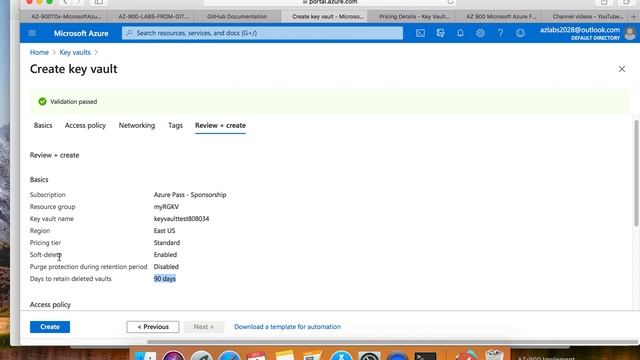Switch to AZ-900T0x-MicrosoftAzu... browser tab

click(66, 16)
